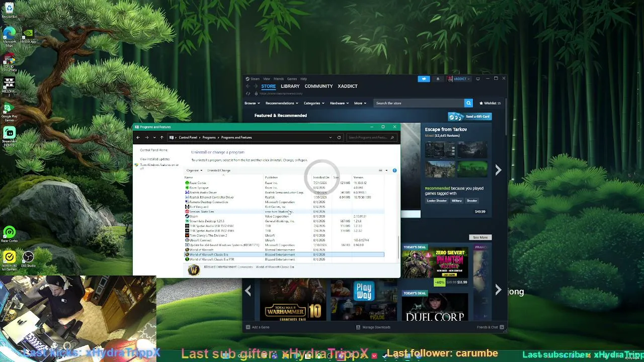Click Uninstall/Change in the toolbar
The height and width of the screenshot is (362, 644).
coord(219,170)
